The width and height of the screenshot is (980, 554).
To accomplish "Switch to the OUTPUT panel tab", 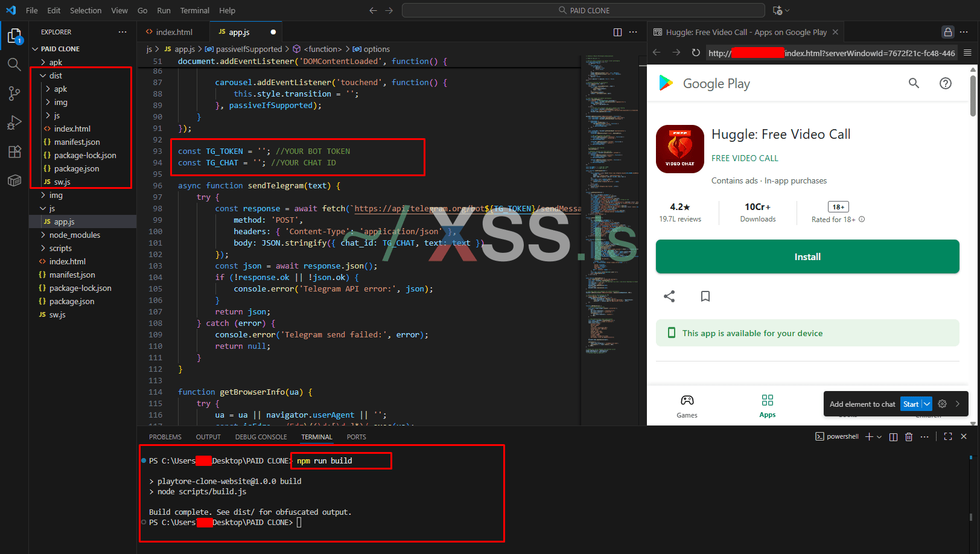I will 208,437.
